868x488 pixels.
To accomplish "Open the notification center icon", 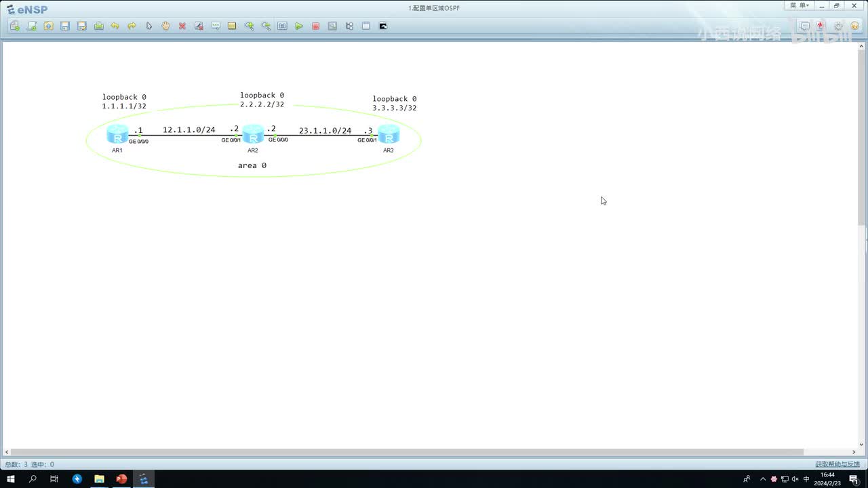I will coord(854,479).
